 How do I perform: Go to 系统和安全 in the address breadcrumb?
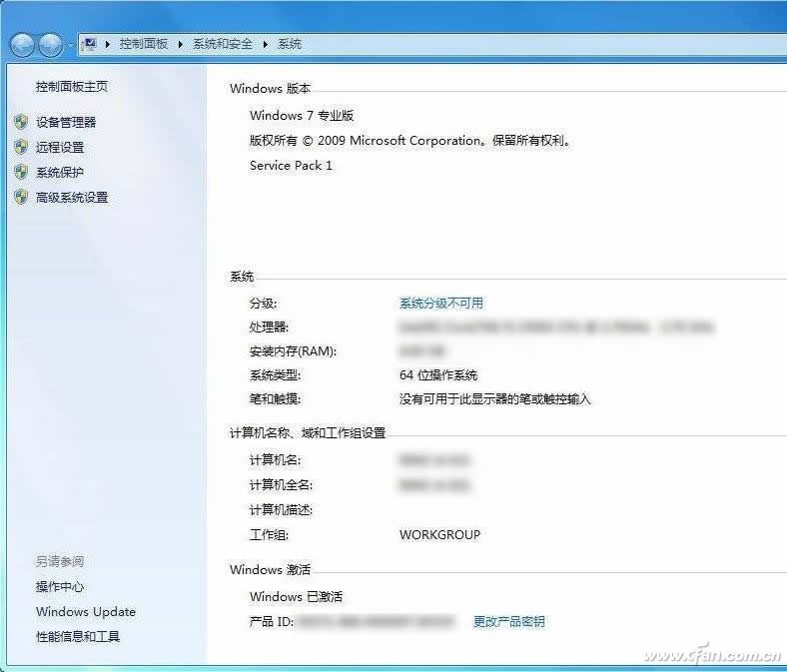pos(223,44)
